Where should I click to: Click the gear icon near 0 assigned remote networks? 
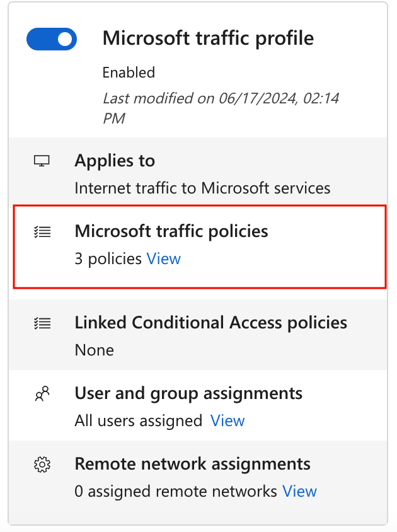point(42,464)
